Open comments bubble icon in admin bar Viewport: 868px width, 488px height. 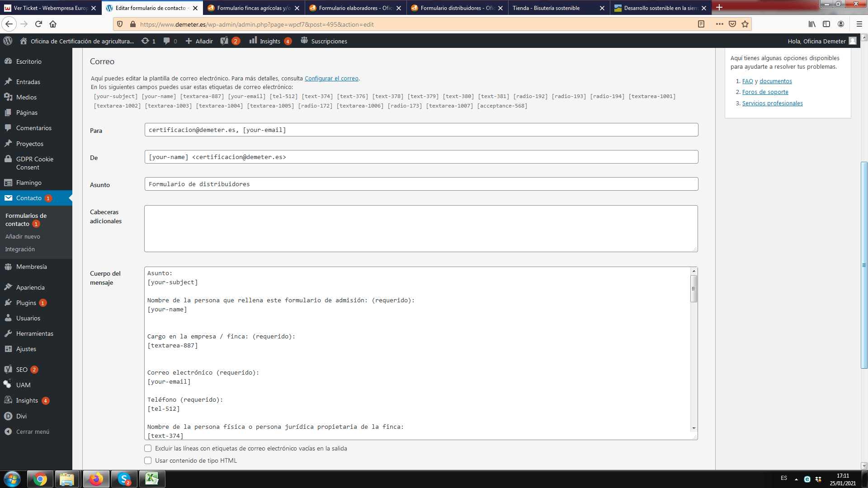click(x=166, y=41)
